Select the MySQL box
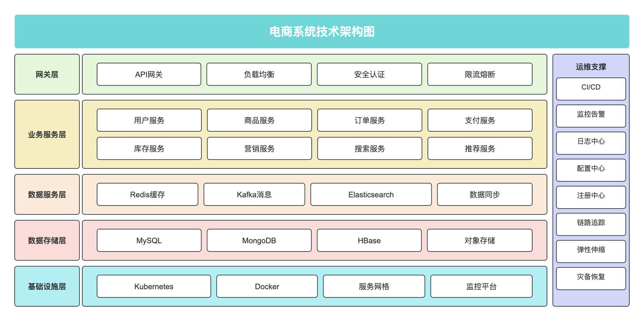This screenshot has height=321, width=644. (149, 240)
